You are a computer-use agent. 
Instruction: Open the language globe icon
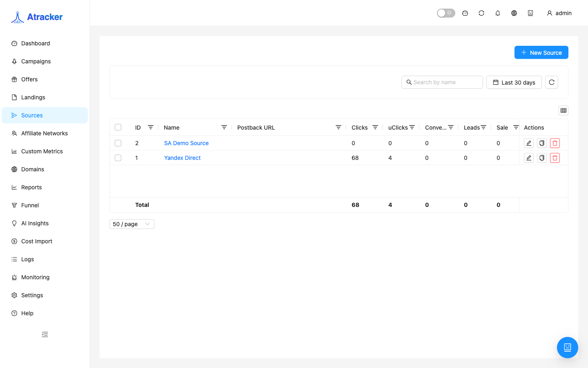(514, 13)
